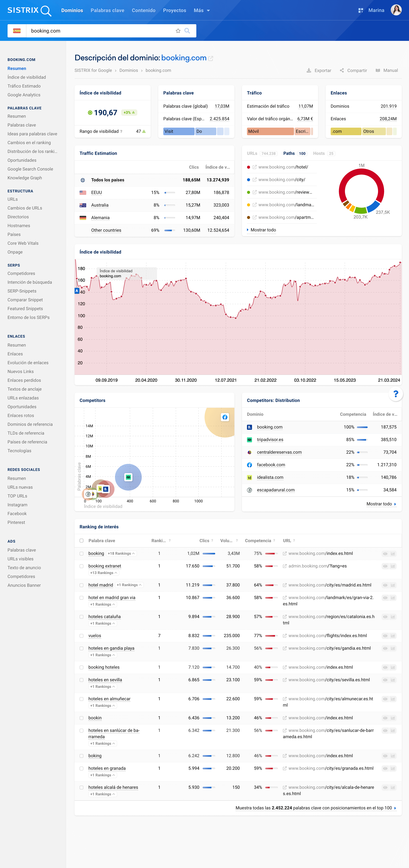This screenshot has width=409, height=868.
Task: Click the magnifier search icon
Action: click(187, 31)
